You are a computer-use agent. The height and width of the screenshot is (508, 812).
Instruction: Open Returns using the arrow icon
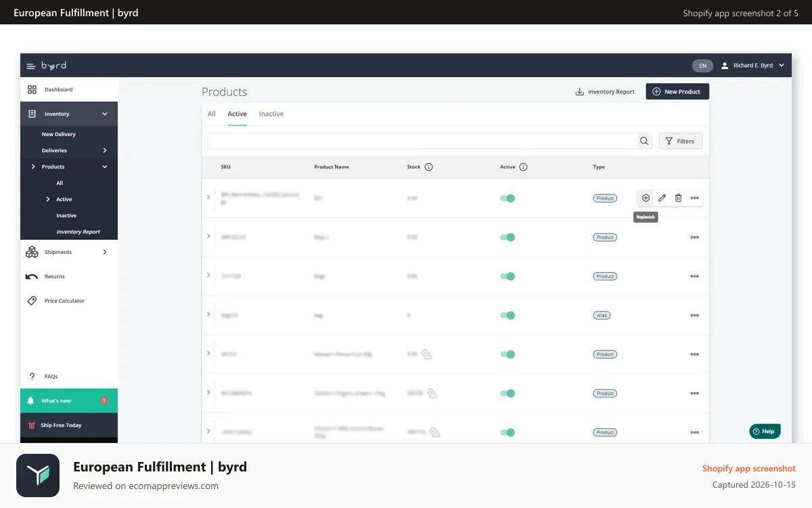pos(32,276)
